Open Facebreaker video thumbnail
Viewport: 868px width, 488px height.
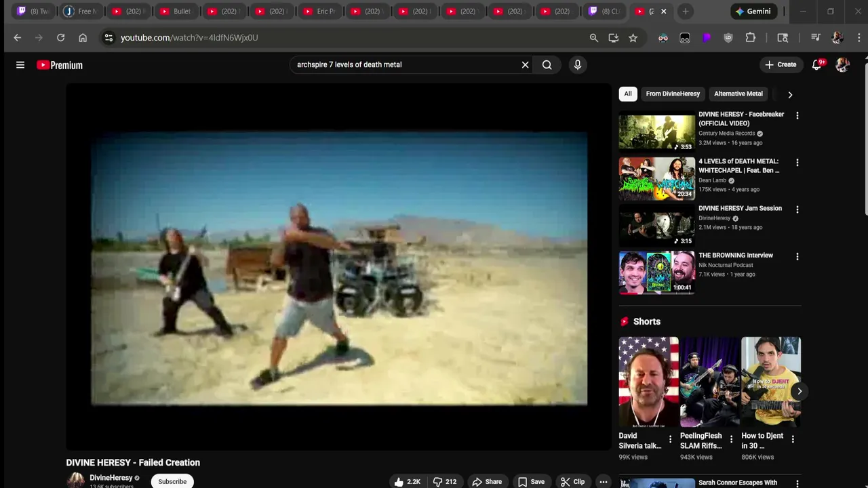(x=656, y=131)
